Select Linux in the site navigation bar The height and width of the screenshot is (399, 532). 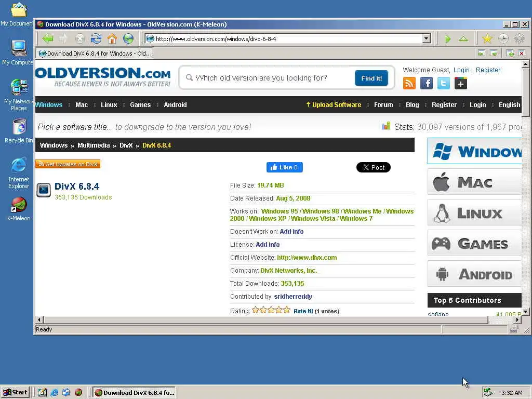pos(109,105)
